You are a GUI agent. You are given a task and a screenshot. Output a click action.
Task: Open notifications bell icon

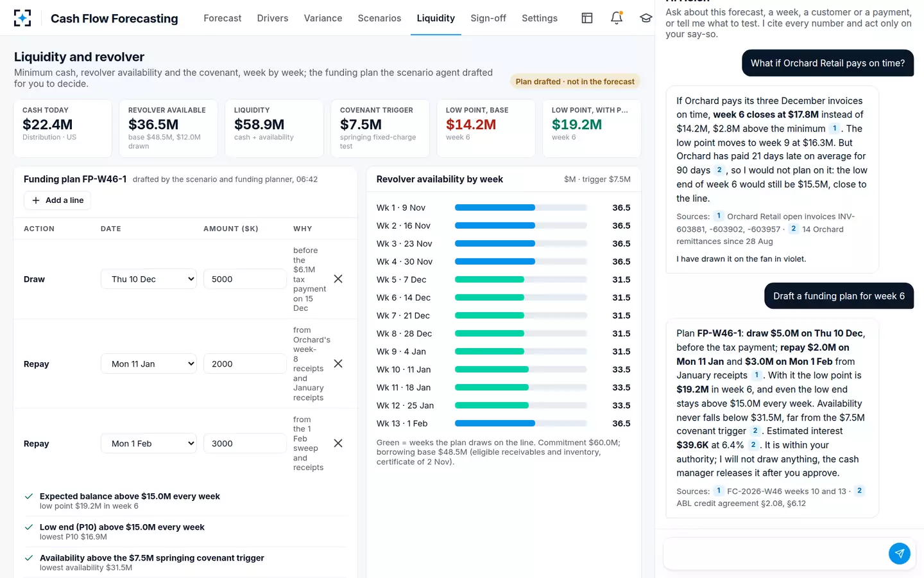[x=617, y=18]
